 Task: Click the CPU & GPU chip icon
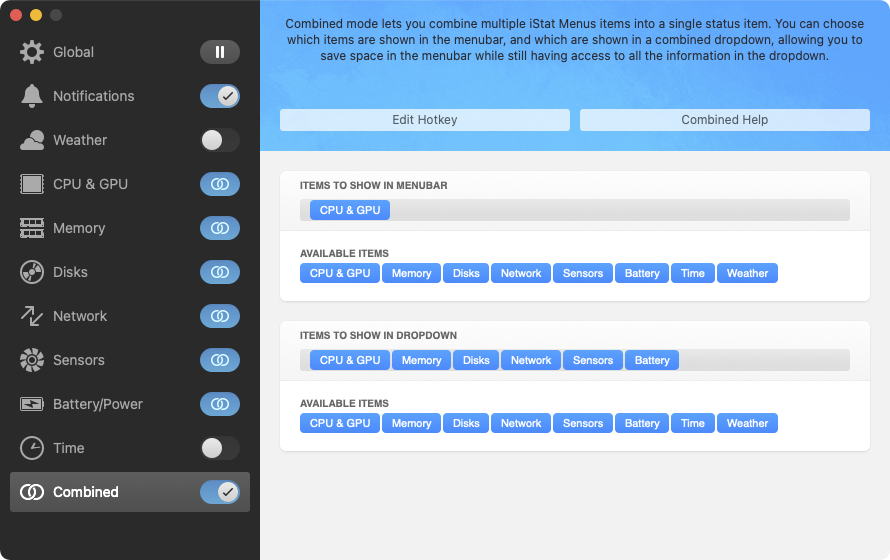coord(32,184)
